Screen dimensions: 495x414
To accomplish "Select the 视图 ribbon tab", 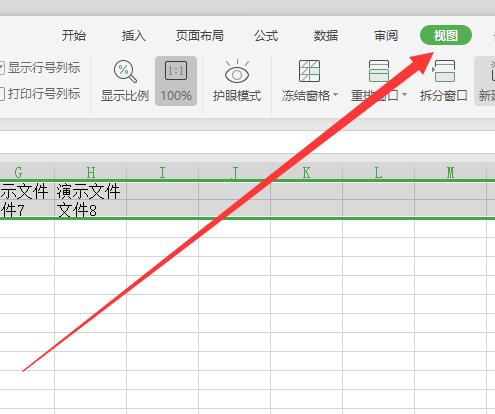I will (446, 35).
